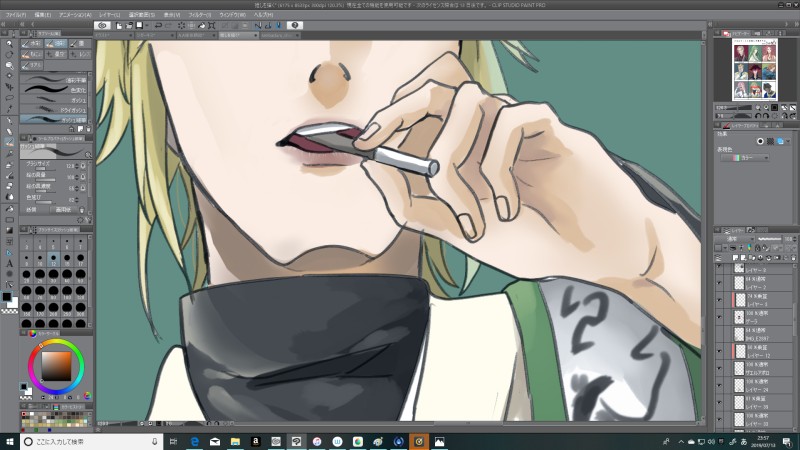The width and height of the screenshot is (800, 450).
Task: Pick brush size preset 30
Action: click(x=53, y=274)
